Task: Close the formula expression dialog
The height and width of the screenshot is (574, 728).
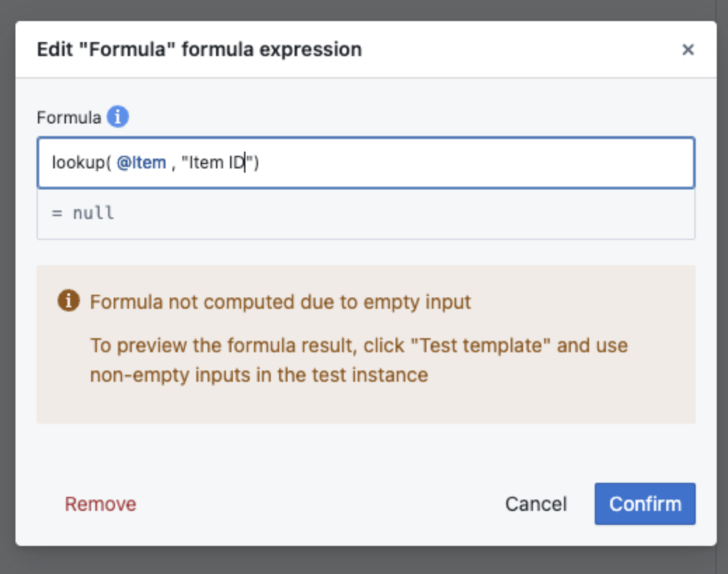Action: click(x=687, y=49)
